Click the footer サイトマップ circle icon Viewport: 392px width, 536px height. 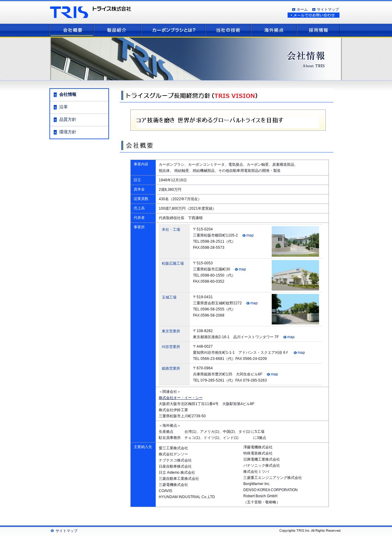52,531
